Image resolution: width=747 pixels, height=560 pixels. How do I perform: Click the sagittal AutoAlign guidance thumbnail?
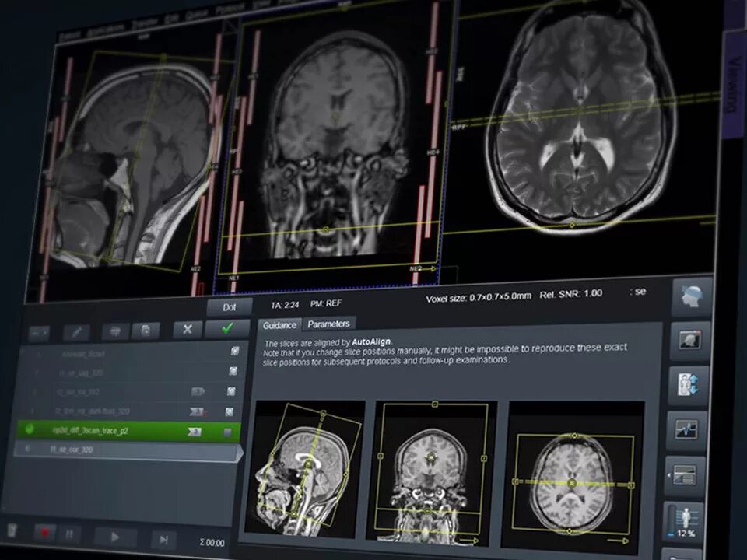pyautogui.click(x=304, y=467)
